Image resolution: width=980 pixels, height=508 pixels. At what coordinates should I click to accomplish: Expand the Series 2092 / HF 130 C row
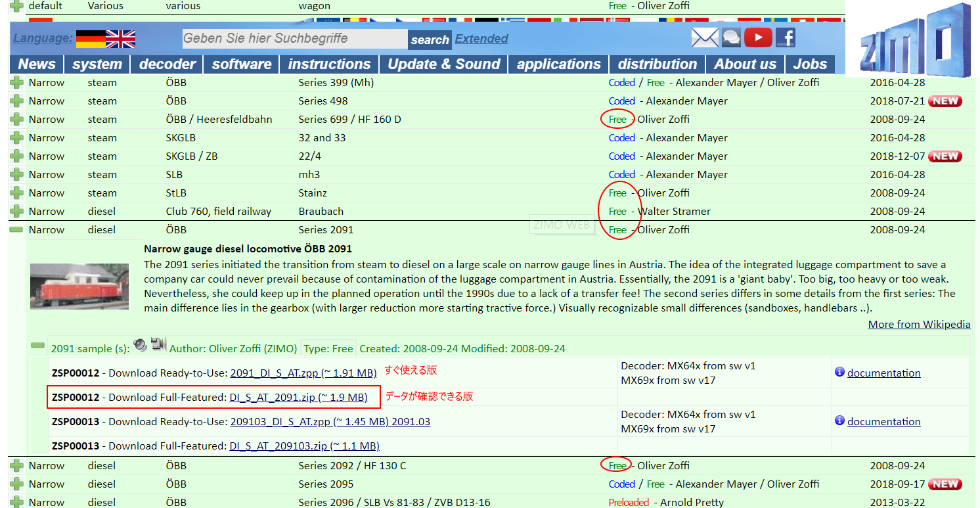click(x=17, y=466)
